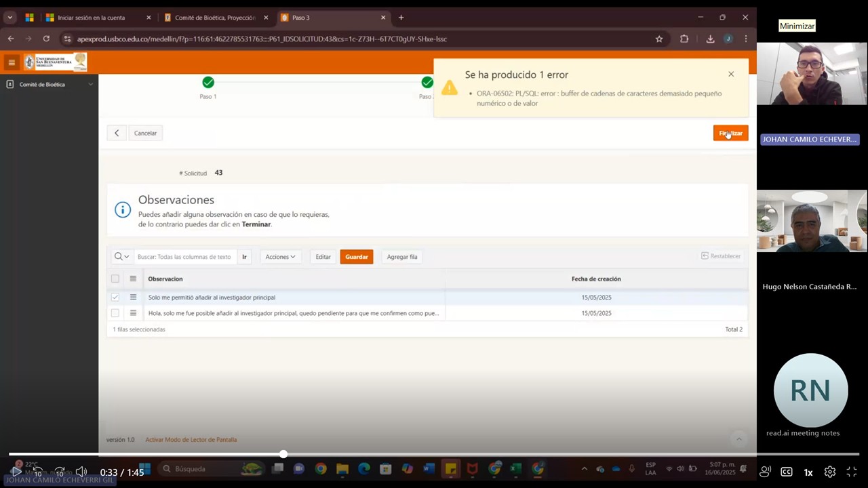This screenshot has height=488, width=868.
Task: Mute the video player volume
Action: tap(81, 472)
